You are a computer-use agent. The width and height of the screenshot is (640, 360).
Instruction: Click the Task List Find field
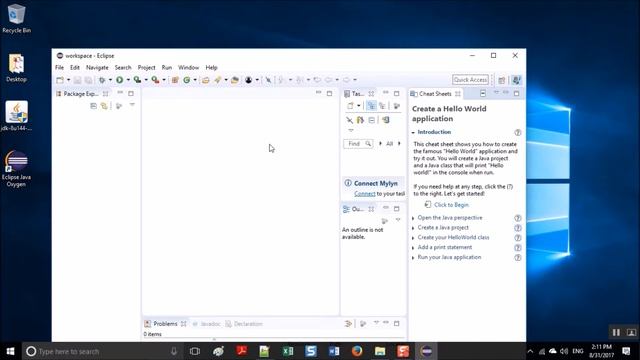(358, 144)
